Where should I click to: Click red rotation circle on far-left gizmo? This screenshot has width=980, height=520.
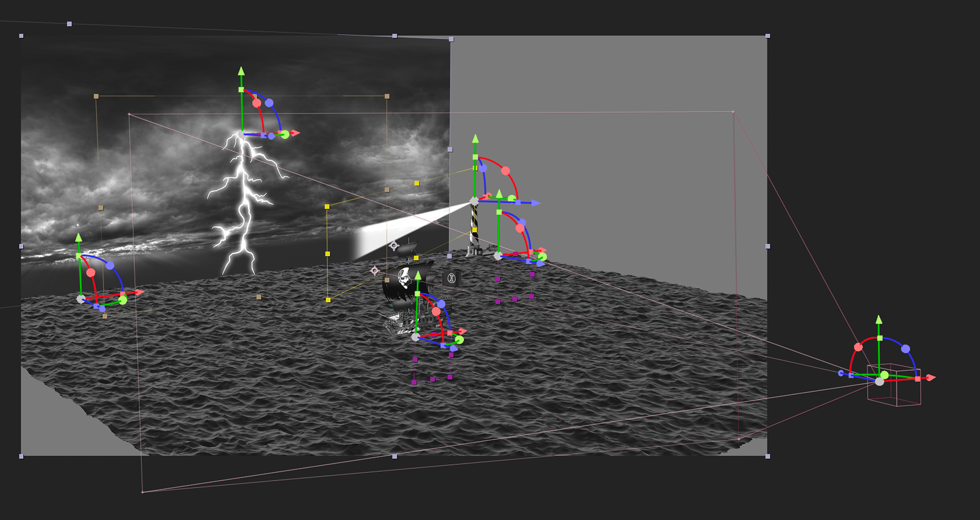point(91,273)
